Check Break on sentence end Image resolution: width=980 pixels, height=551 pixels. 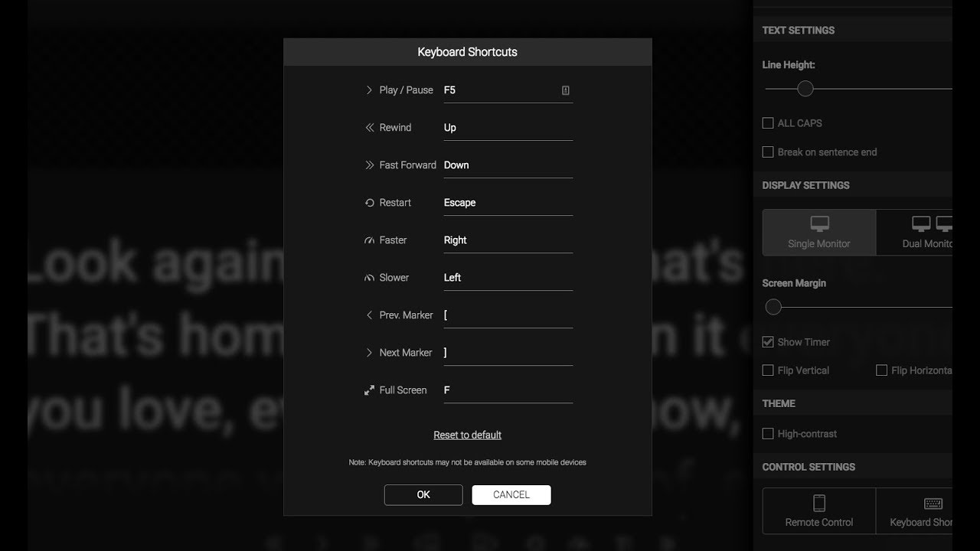click(768, 152)
